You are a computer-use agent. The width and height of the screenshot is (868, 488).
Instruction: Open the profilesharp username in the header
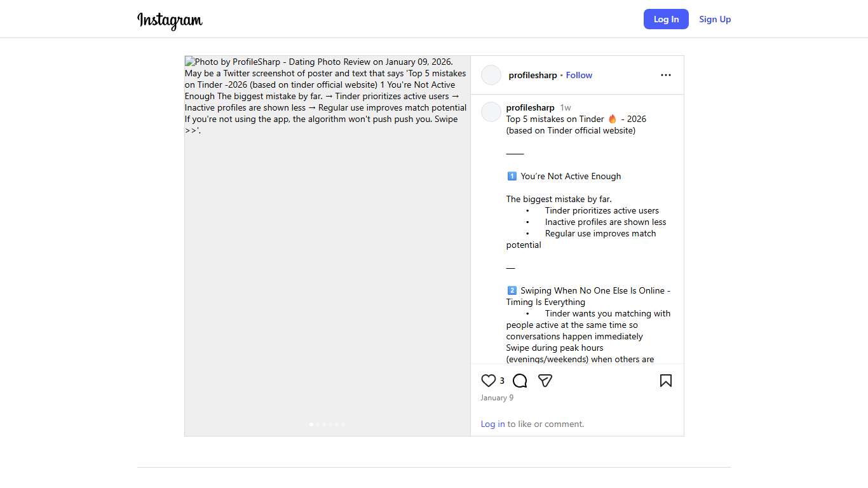pos(532,75)
